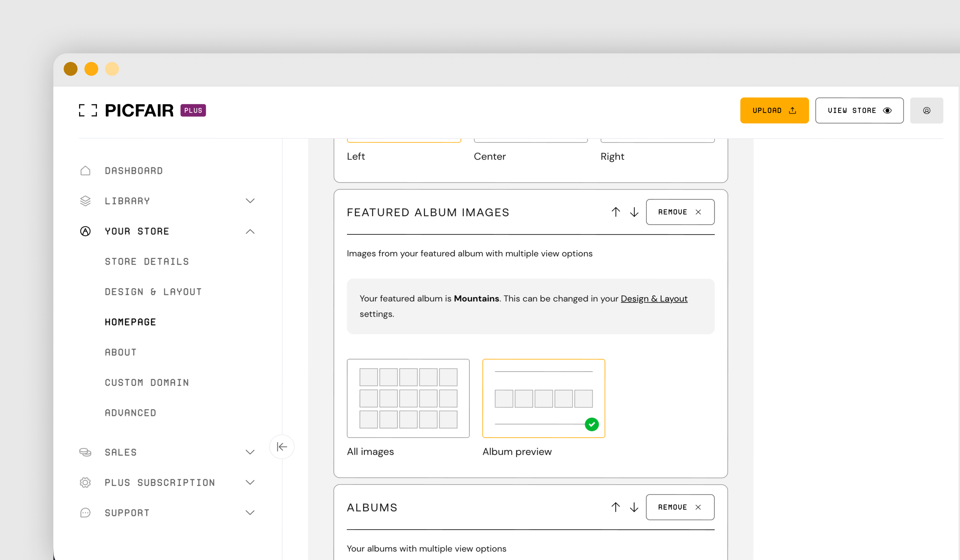This screenshot has width=960, height=560.
Task: Click the PLUS badge
Action: [x=193, y=110]
